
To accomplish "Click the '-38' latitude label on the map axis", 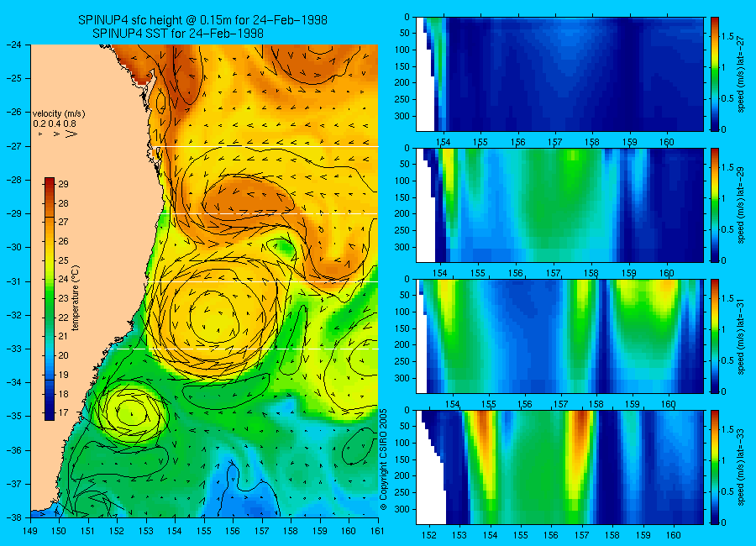I will pyautogui.click(x=14, y=517).
